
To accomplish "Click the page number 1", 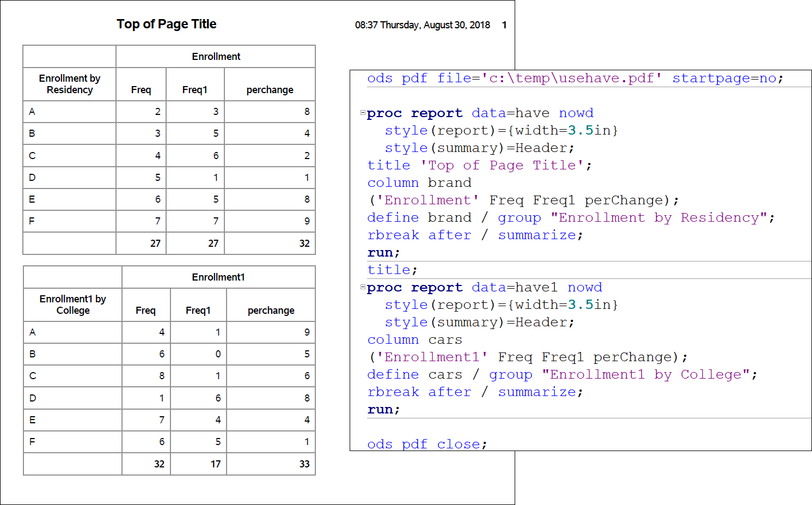I will point(504,25).
